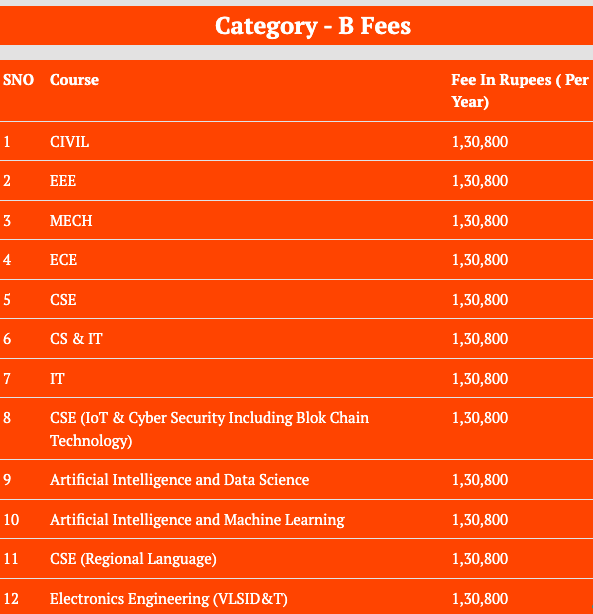This screenshot has width=593, height=614.
Task: Select the CIVIL course row
Action: (x=296, y=141)
